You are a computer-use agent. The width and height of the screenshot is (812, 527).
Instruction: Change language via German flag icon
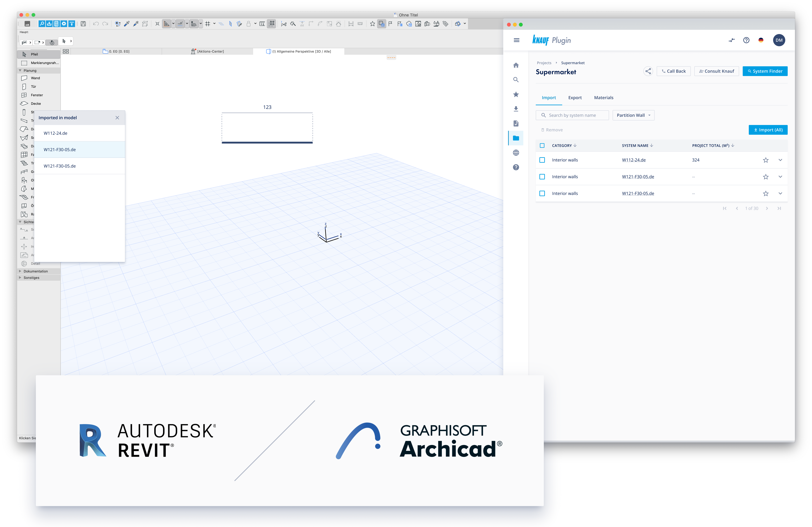click(761, 40)
